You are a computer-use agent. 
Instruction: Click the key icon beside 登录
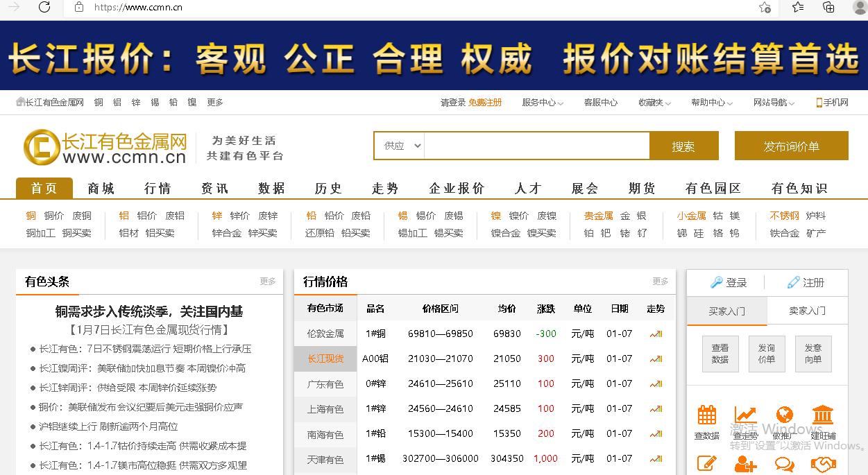(717, 282)
